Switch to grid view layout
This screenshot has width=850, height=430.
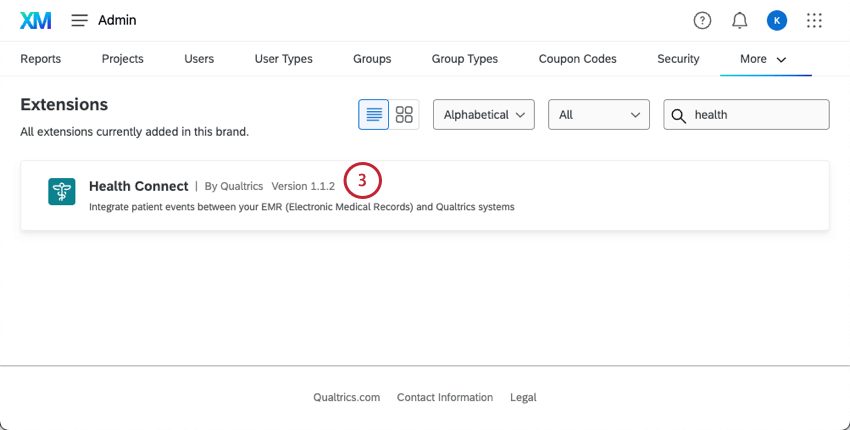point(404,115)
